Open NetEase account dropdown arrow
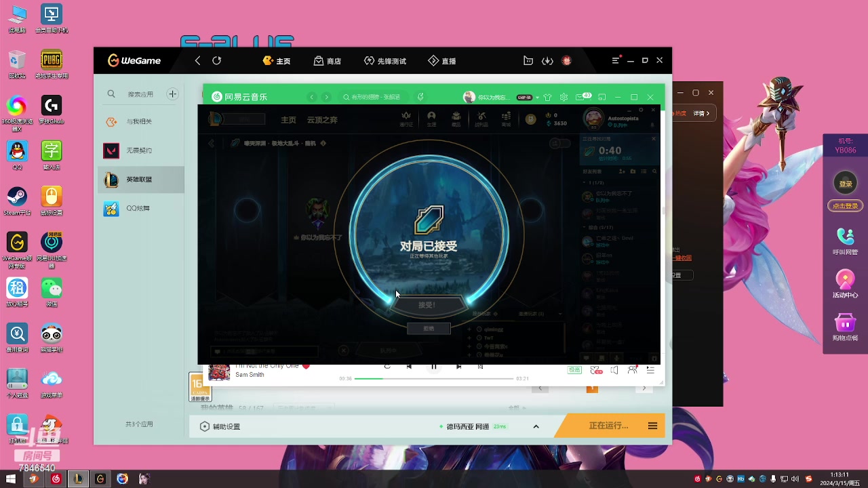This screenshot has width=868, height=488. coord(538,97)
